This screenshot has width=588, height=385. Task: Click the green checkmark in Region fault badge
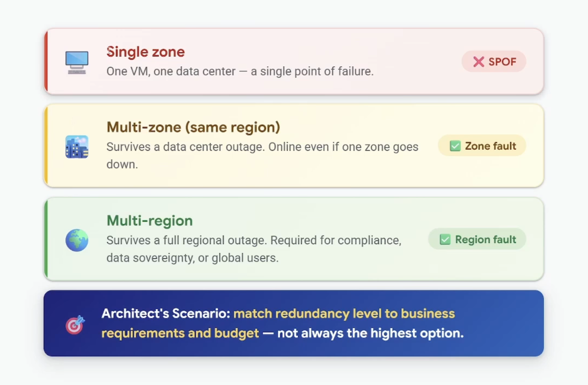(x=445, y=239)
